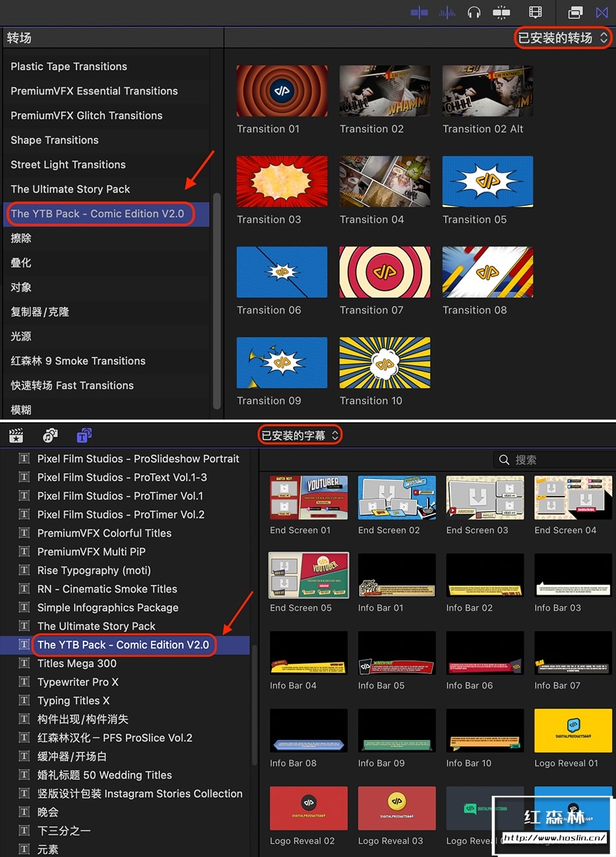
Task: Choose the Info Bar 08 title thumbnail
Action: click(308, 731)
